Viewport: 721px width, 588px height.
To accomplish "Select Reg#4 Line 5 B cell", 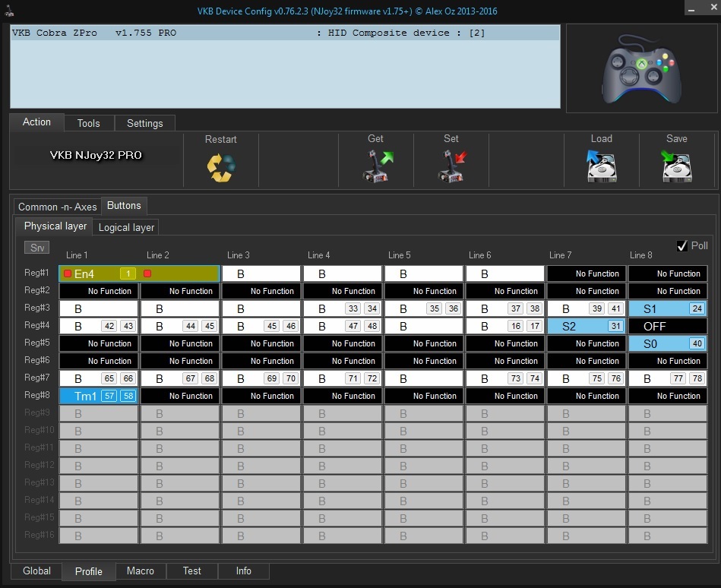I will pos(423,326).
